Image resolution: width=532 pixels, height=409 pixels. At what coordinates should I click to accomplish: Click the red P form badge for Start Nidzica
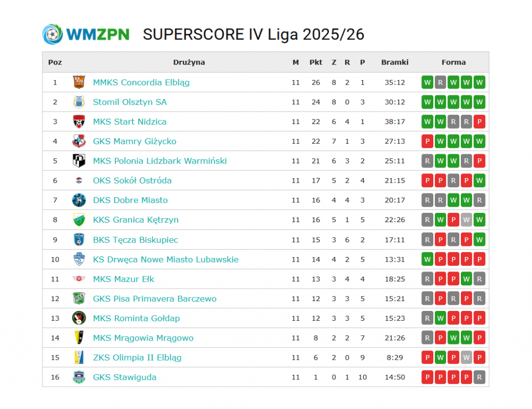pos(480,121)
